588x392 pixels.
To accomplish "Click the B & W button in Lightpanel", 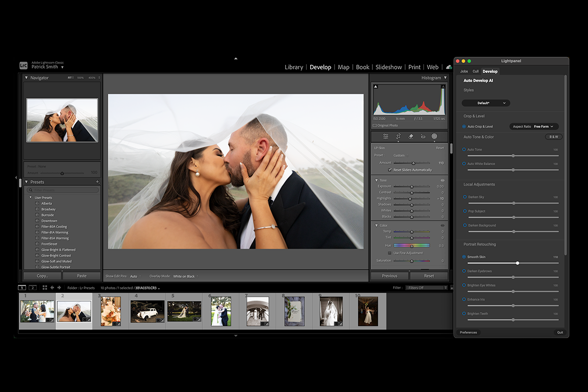I will click(x=554, y=137).
